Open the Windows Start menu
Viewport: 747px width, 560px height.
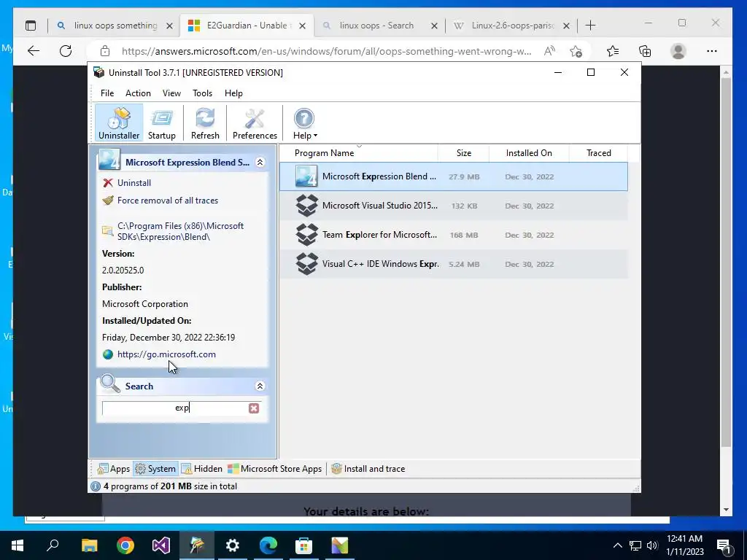18,545
